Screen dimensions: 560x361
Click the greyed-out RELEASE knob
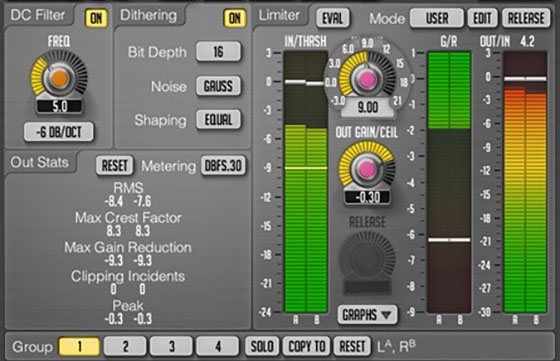367,258
